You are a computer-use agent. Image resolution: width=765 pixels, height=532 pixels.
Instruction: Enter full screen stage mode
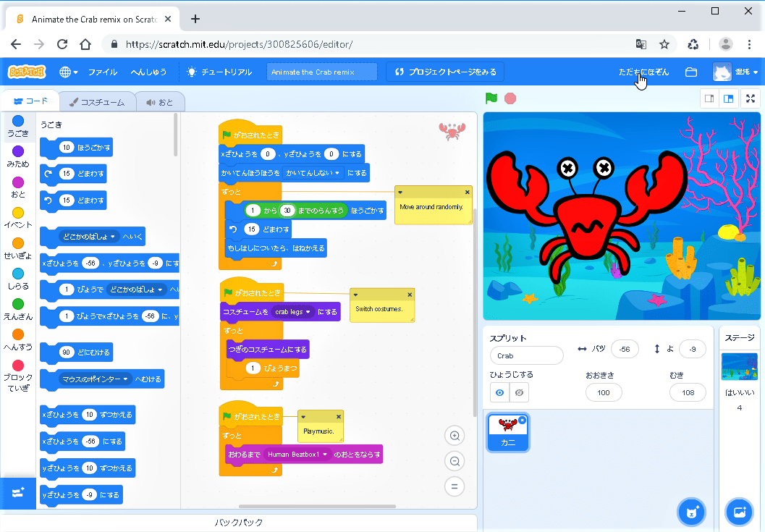click(751, 98)
